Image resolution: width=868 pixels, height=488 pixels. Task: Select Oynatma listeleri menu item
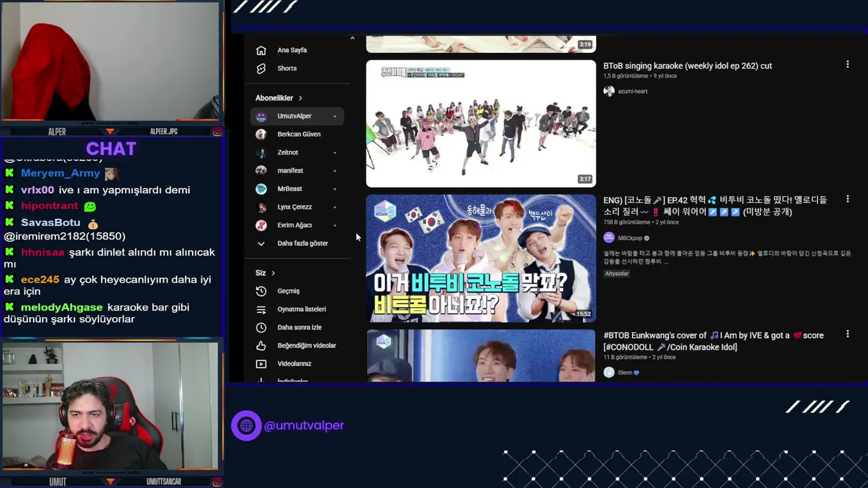[x=297, y=309]
